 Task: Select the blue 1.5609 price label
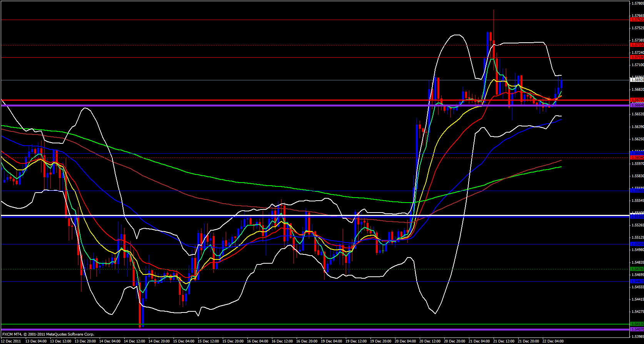point(637,153)
